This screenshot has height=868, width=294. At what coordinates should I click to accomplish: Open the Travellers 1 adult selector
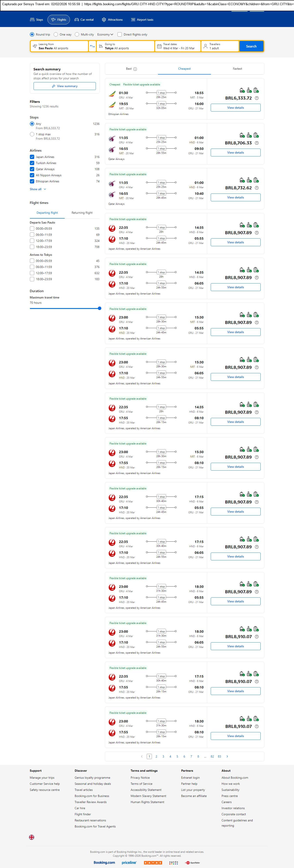(x=220, y=46)
